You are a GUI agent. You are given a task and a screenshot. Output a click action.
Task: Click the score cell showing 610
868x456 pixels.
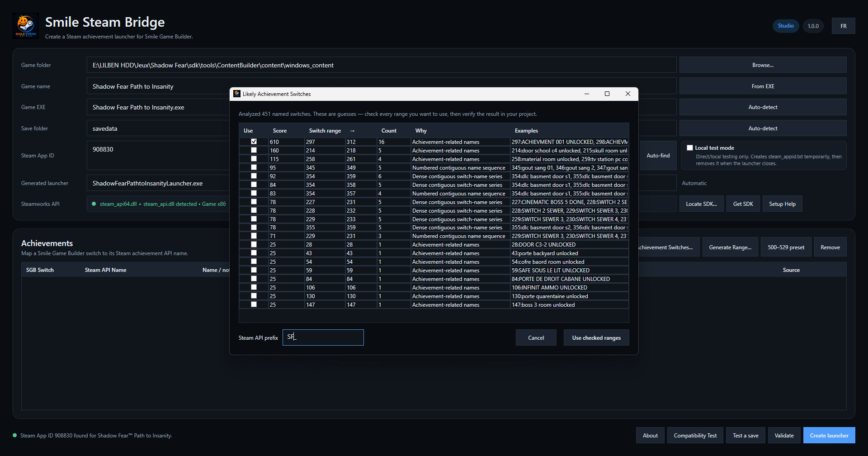(x=287, y=142)
